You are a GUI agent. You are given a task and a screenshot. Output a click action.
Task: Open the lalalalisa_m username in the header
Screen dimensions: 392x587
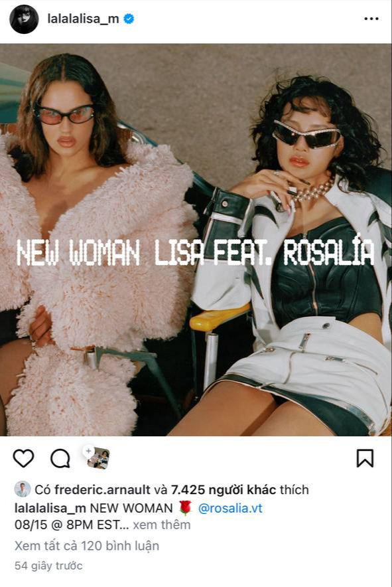[x=83, y=19]
